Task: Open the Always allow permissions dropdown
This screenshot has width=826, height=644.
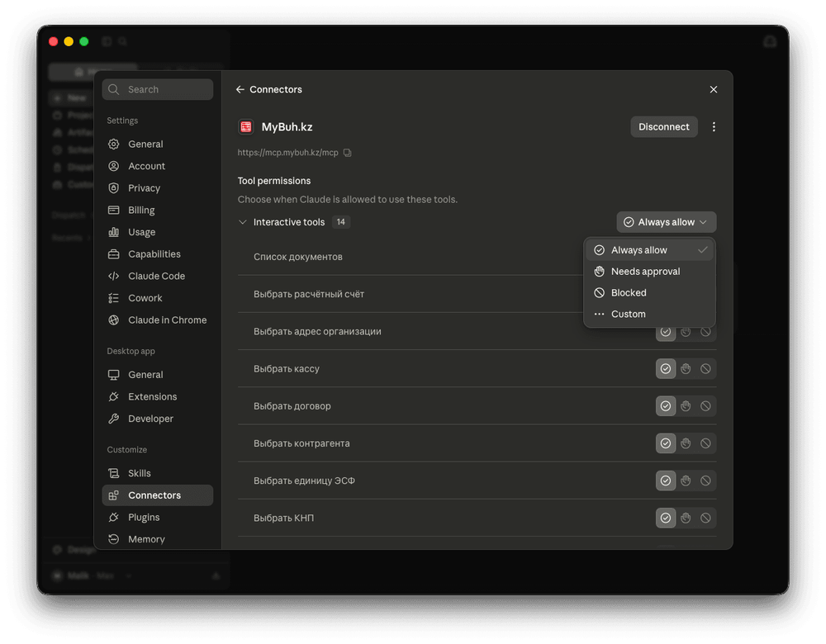Action: (x=667, y=222)
